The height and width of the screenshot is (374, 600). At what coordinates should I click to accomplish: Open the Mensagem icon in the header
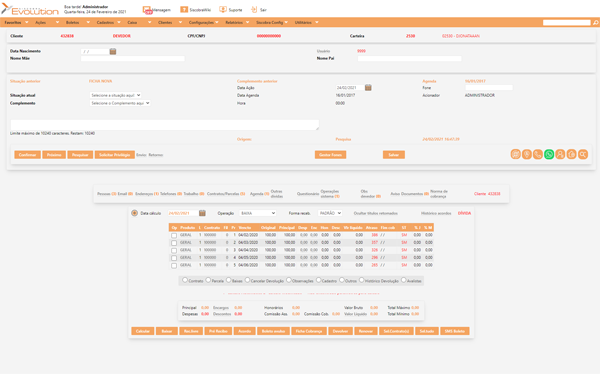click(147, 10)
